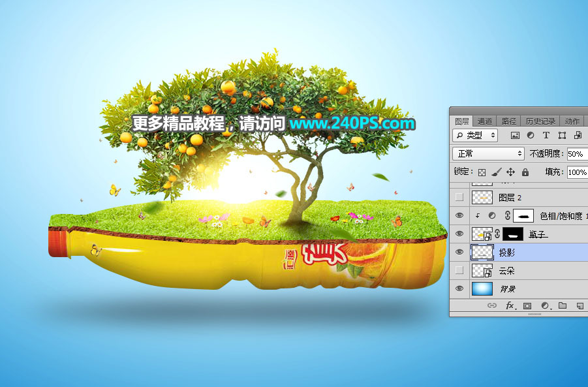Show the 图层 2 layer
Screen dimensions: 588x387
(459, 197)
